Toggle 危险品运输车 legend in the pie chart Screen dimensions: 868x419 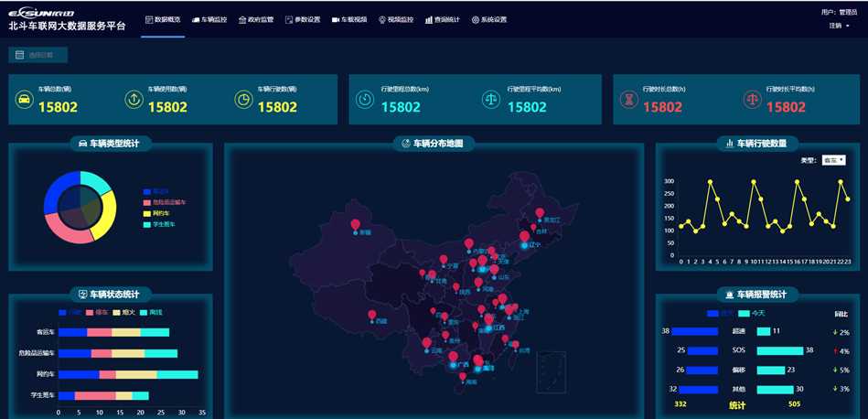pyautogui.click(x=165, y=202)
